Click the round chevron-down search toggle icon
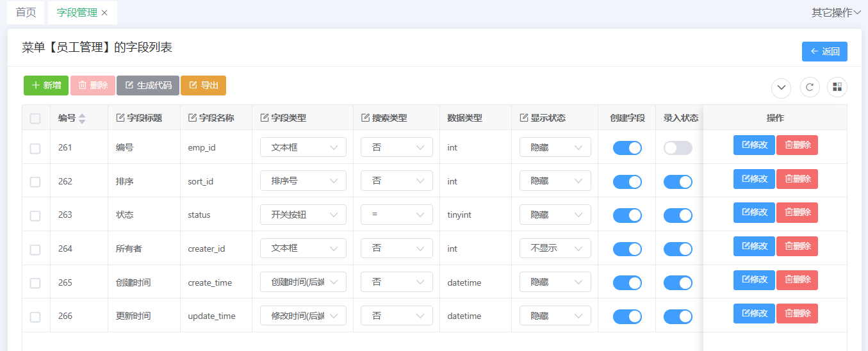868x351 pixels. click(782, 87)
